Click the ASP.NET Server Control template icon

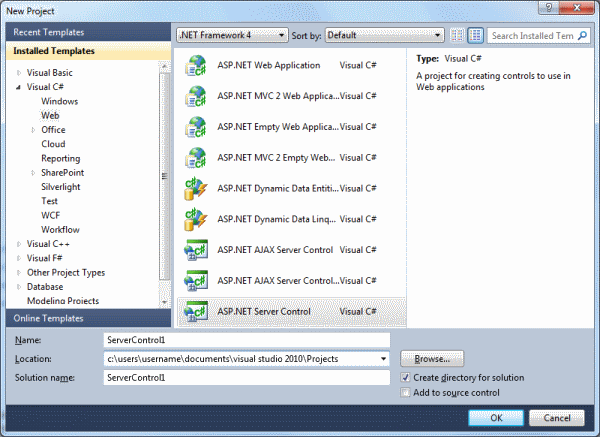(x=196, y=311)
